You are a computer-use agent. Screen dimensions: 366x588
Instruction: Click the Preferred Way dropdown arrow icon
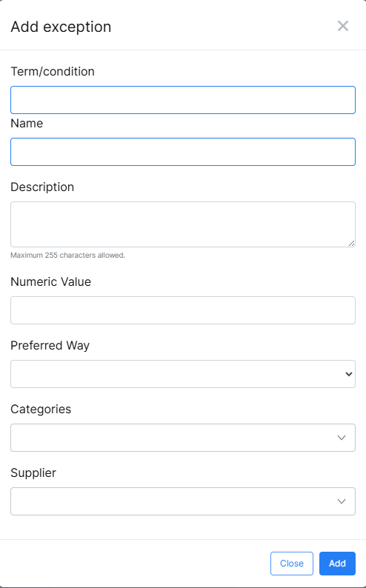click(x=349, y=374)
